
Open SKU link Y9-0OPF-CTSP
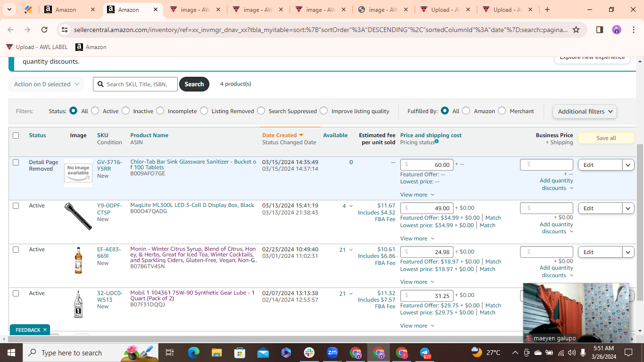(109, 209)
